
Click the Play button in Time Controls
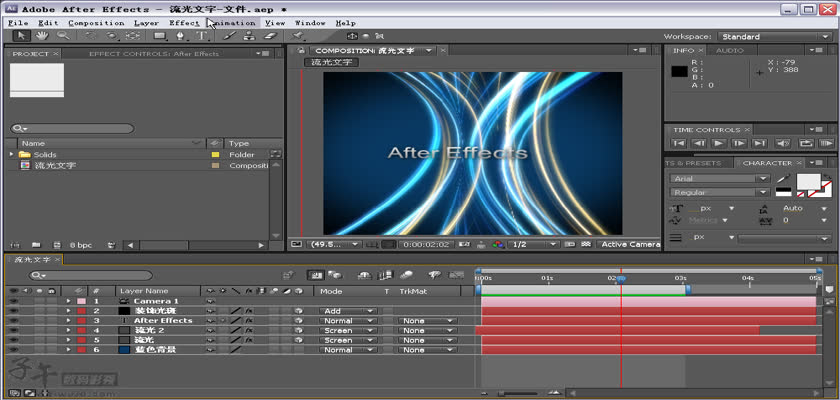click(719, 143)
